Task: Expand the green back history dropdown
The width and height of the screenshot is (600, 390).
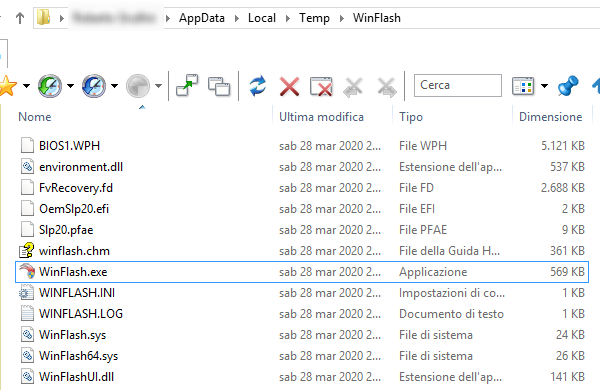Action: 70,86
